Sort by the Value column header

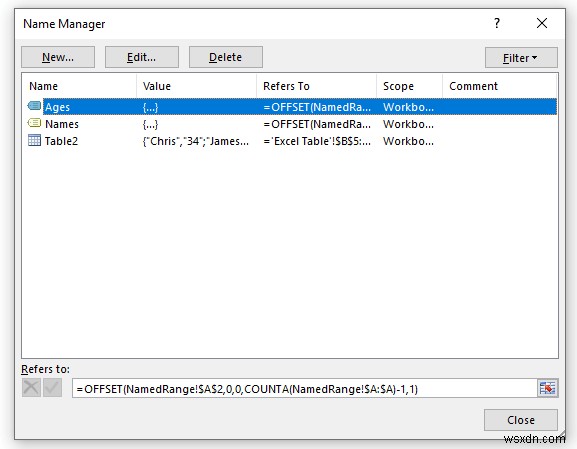coord(196,86)
